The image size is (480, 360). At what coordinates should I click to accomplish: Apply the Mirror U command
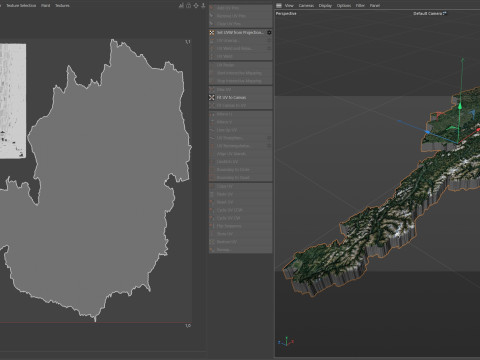tap(240, 114)
